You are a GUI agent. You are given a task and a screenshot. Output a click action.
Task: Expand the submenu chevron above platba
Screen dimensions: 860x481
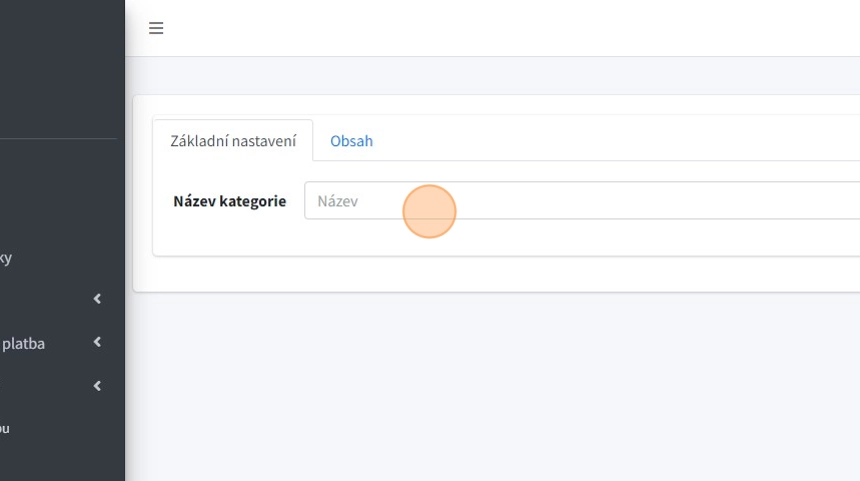tap(97, 299)
